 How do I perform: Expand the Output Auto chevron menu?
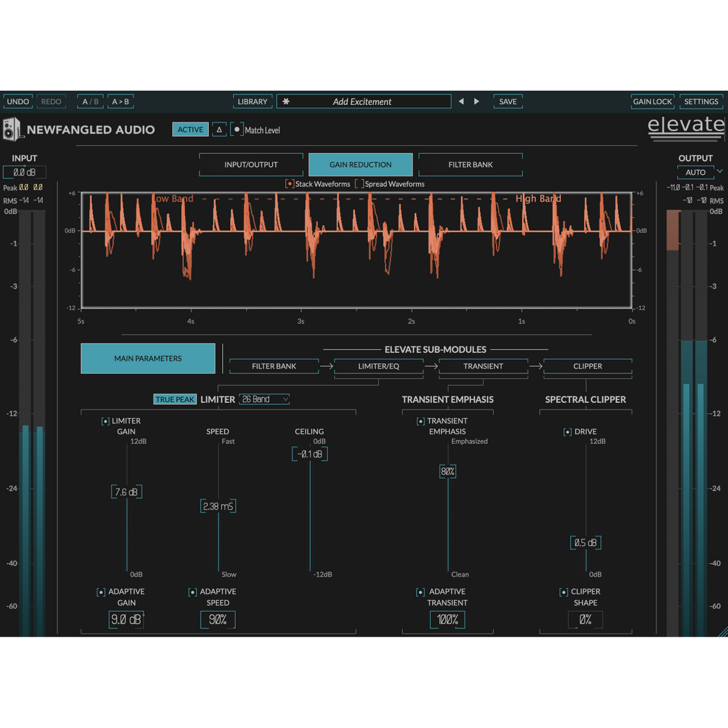pyautogui.click(x=720, y=172)
